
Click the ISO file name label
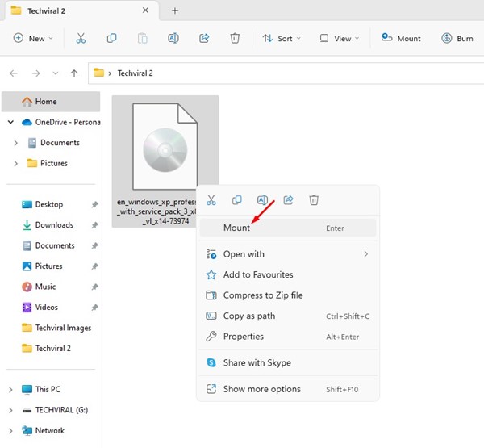[x=156, y=211]
